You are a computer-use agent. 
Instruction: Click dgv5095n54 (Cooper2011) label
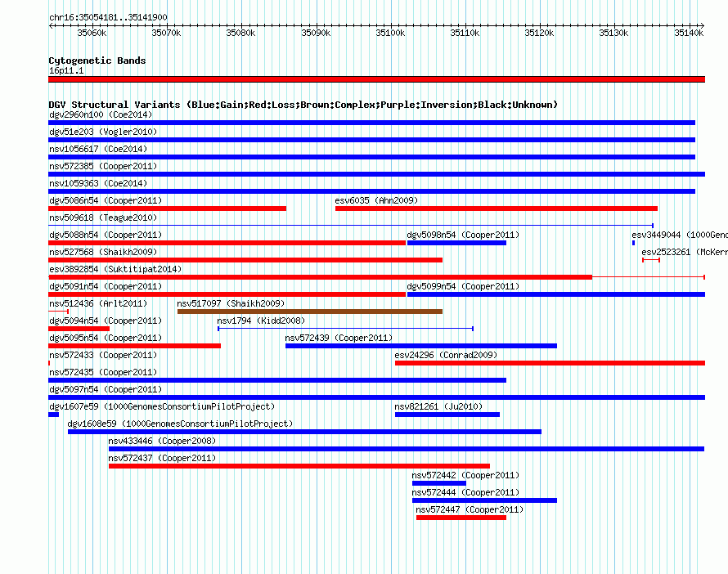[106, 338]
